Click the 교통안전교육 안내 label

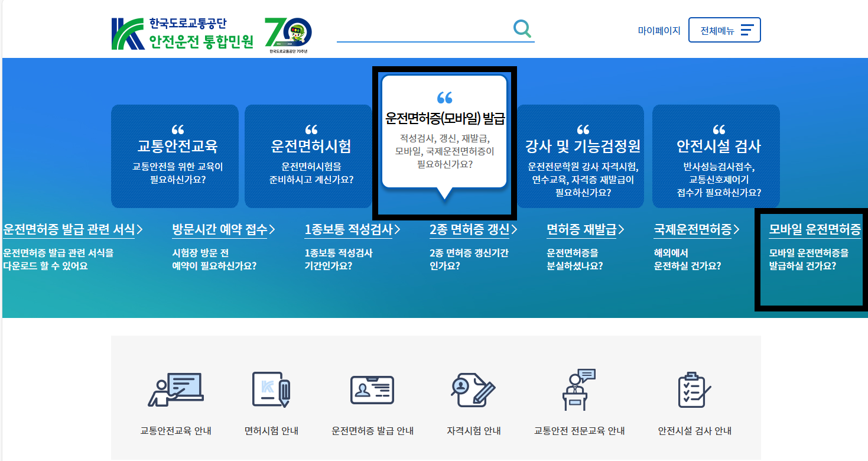175,431
